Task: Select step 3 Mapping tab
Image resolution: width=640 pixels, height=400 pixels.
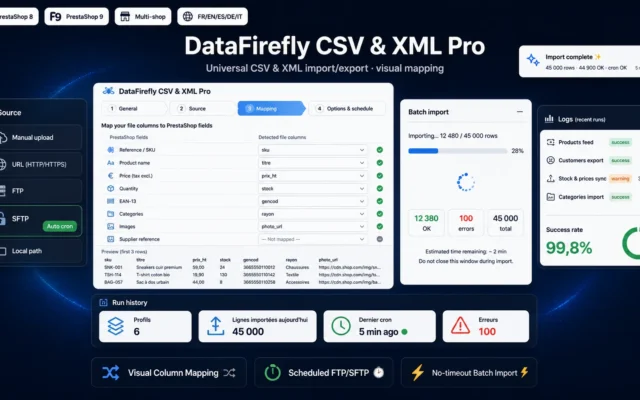Action: [271, 109]
